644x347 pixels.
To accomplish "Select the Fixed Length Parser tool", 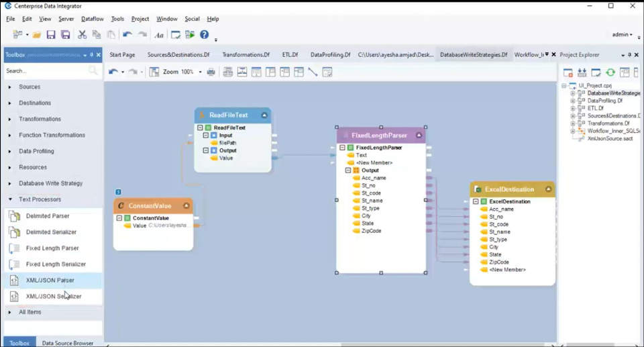I will tap(53, 248).
